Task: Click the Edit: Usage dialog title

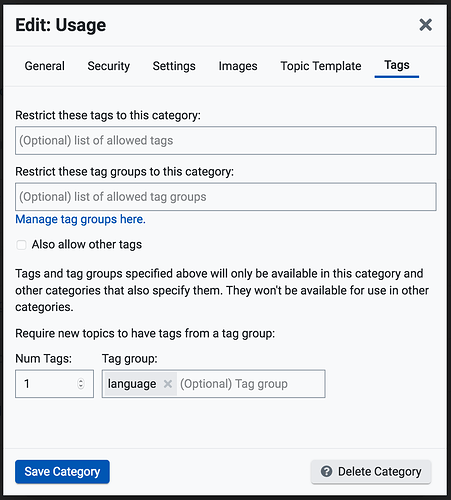Action: (x=61, y=25)
